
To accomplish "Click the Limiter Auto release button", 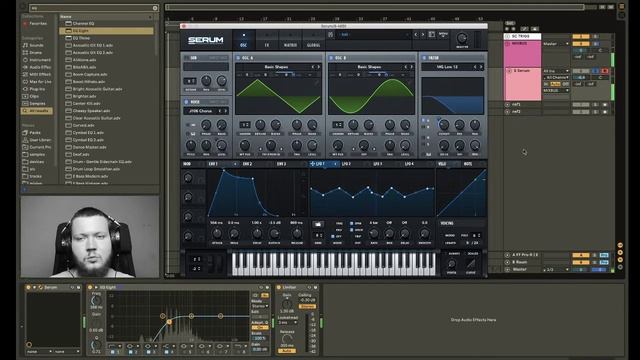I will pyautogui.click(x=287, y=351).
